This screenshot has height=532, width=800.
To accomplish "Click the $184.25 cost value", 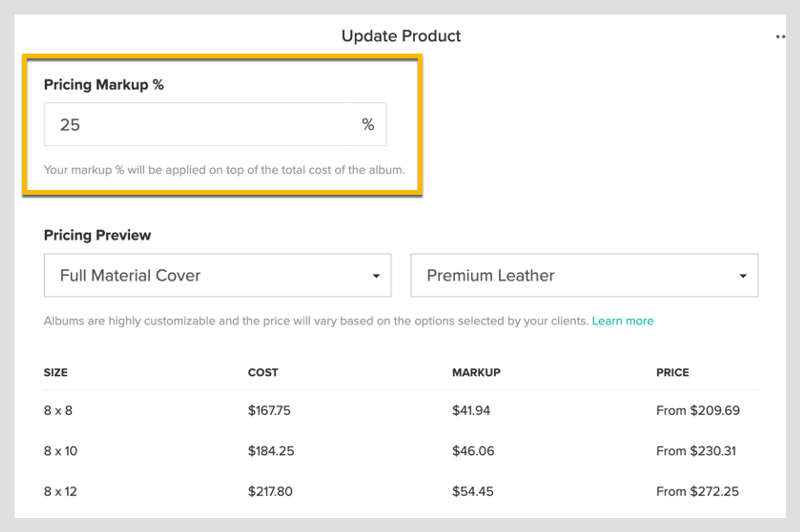I will [x=271, y=451].
